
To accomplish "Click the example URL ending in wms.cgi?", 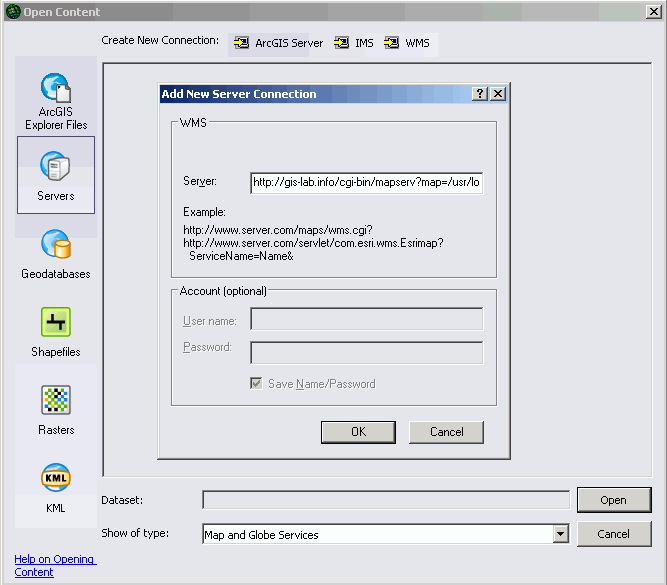I will (x=278, y=230).
